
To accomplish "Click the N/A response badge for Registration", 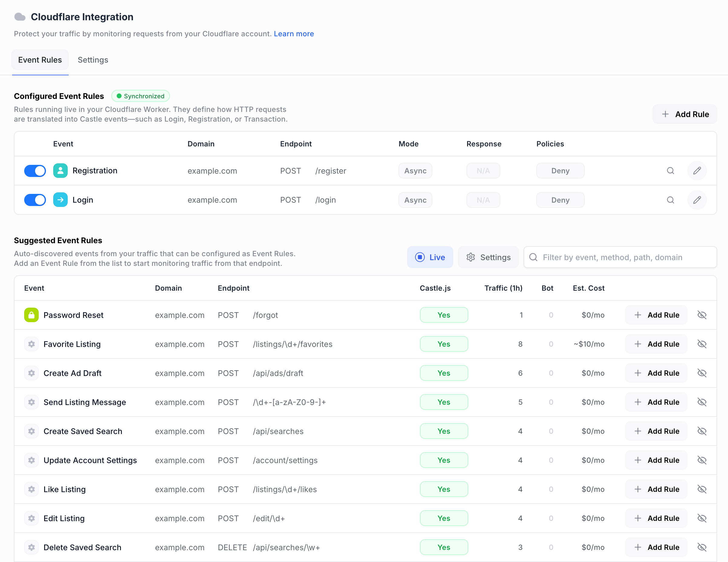I will click(x=483, y=171).
